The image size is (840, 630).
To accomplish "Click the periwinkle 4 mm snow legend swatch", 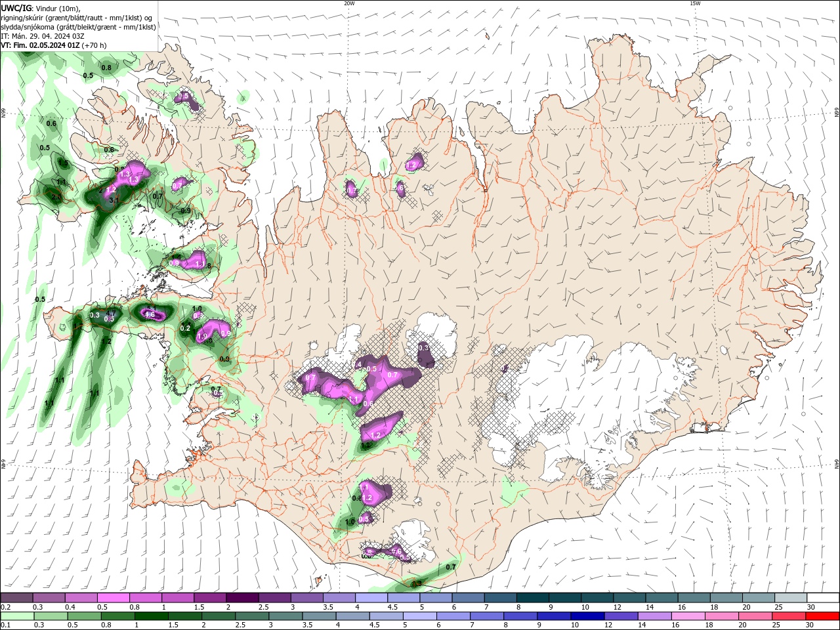I will (371, 598).
